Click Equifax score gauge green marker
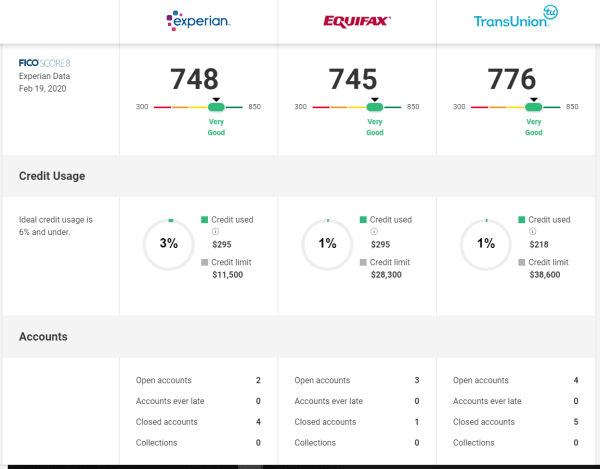The width and height of the screenshot is (600, 469). pyautogui.click(x=375, y=107)
